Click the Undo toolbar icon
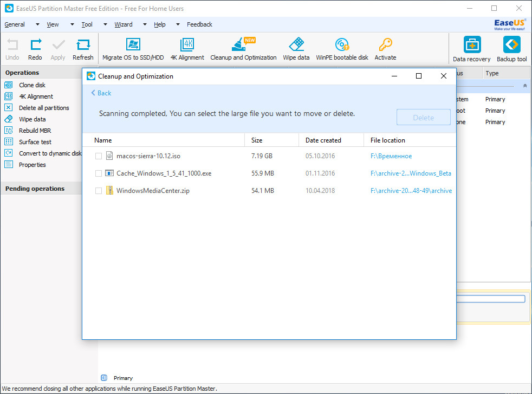The width and height of the screenshot is (532, 394). [x=12, y=44]
